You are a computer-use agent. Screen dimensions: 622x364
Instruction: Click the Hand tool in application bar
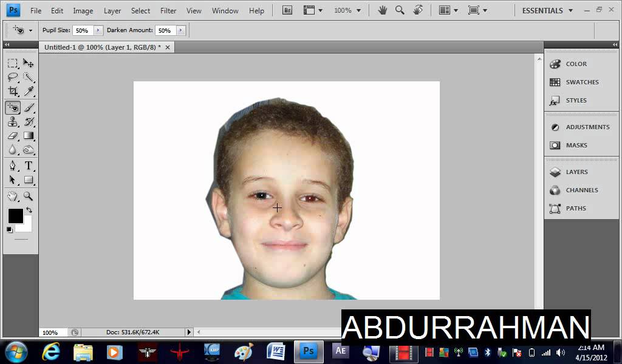383,11
